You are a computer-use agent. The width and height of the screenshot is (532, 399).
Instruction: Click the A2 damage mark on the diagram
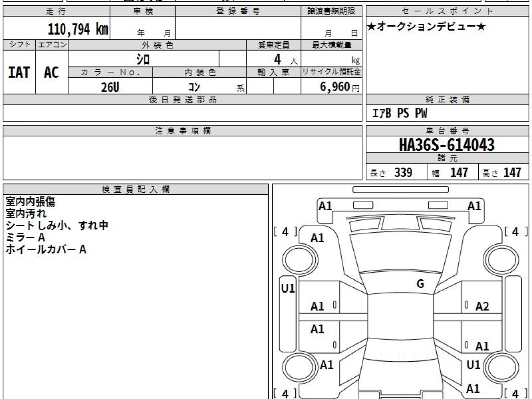pos(482,306)
